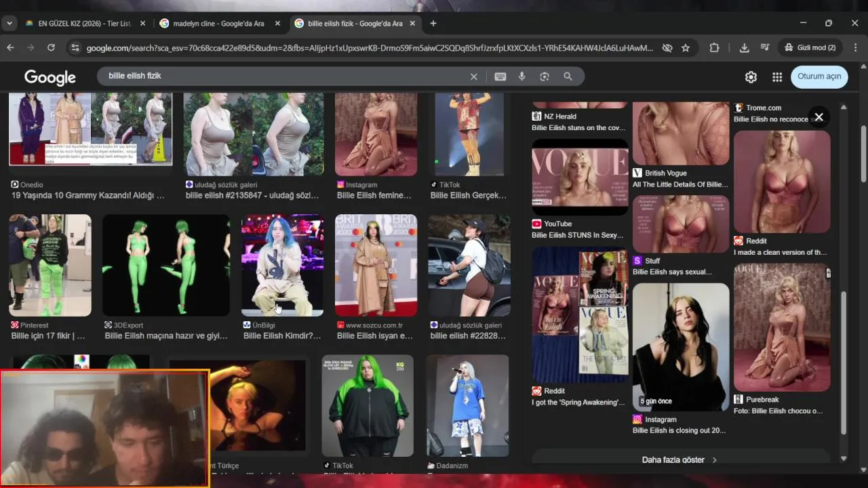
Task: Open the Reddit Spring Awakening magazine thumbnail
Action: coord(580,314)
